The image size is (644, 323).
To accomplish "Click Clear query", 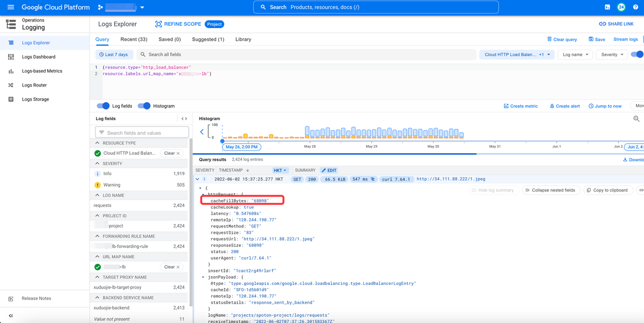I will (562, 39).
